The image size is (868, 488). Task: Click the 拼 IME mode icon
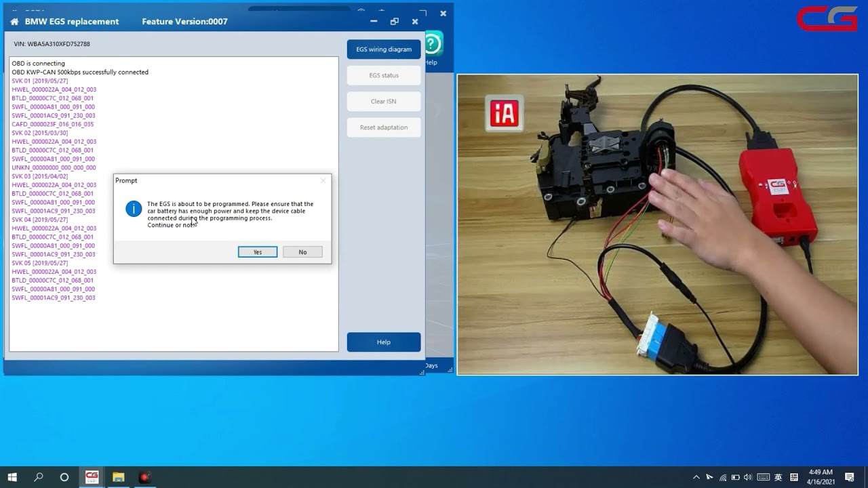pyautogui.click(x=794, y=477)
